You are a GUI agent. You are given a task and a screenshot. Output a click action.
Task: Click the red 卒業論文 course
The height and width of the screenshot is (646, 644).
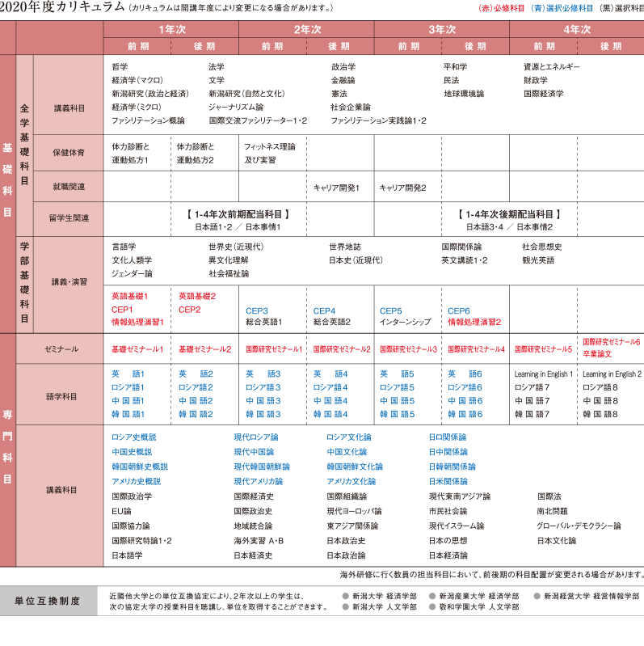(597, 354)
